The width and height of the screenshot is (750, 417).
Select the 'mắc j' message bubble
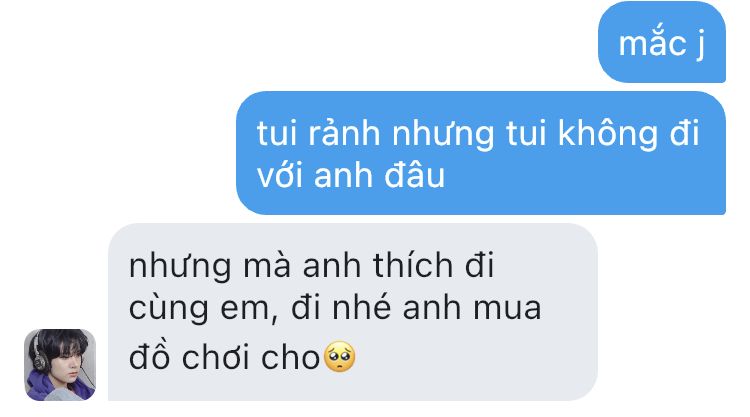point(662,42)
